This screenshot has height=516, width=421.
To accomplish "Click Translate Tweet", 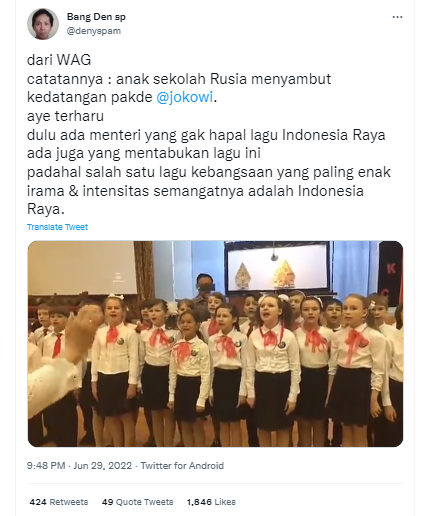I will click(x=57, y=227).
